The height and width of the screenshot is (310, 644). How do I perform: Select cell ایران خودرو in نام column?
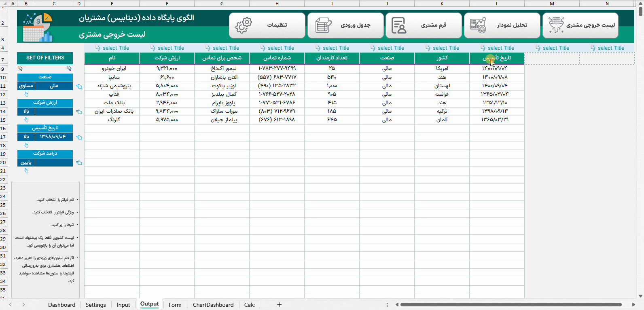(112, 69)
